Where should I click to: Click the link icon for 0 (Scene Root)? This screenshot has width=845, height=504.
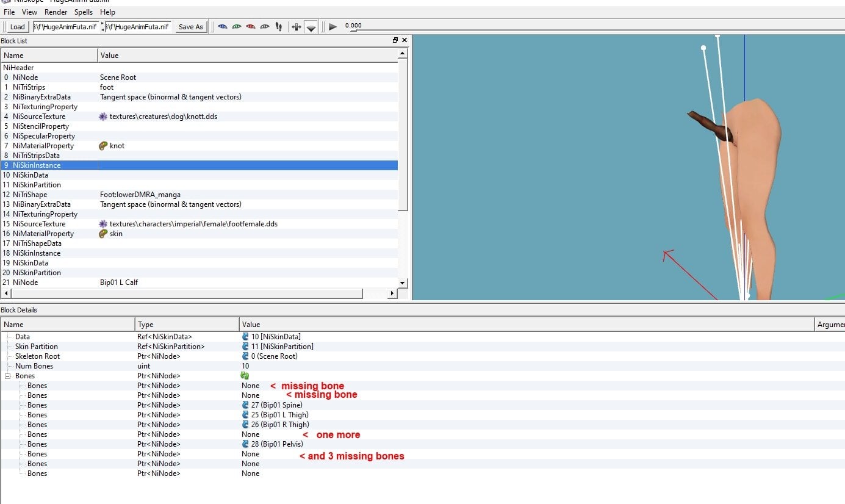click(245, 356)
